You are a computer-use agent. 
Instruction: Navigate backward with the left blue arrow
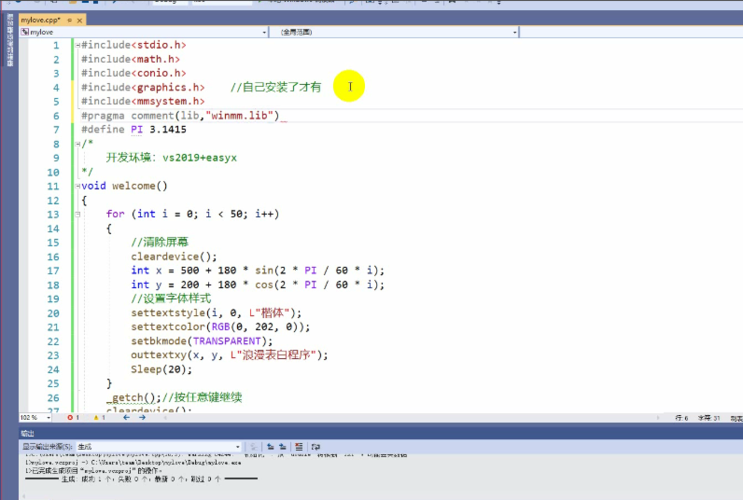click(126, 418)
